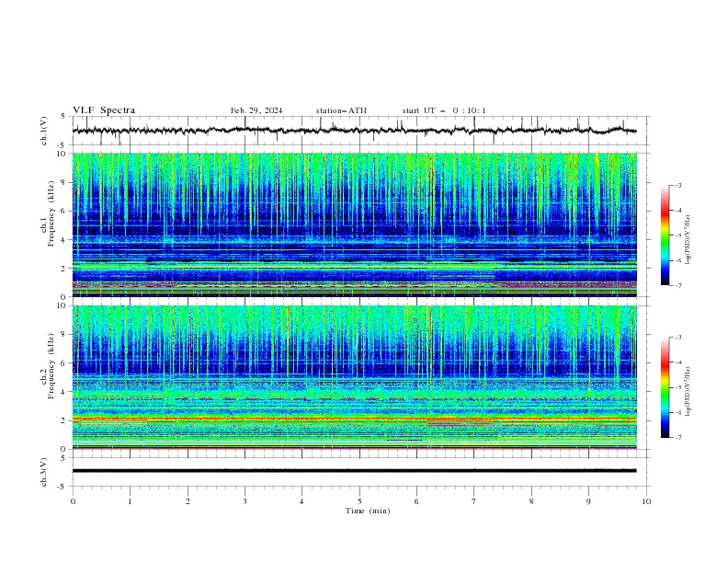Click the date "Feb. 29, 2024"
The image size is (728, 563).
256,110
